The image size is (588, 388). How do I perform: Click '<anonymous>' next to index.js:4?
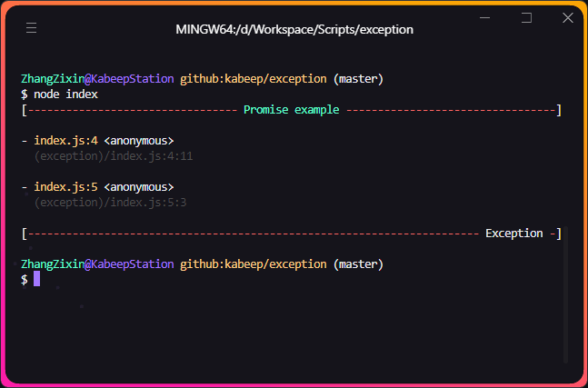pyautogui.click(x=139, y=141)
